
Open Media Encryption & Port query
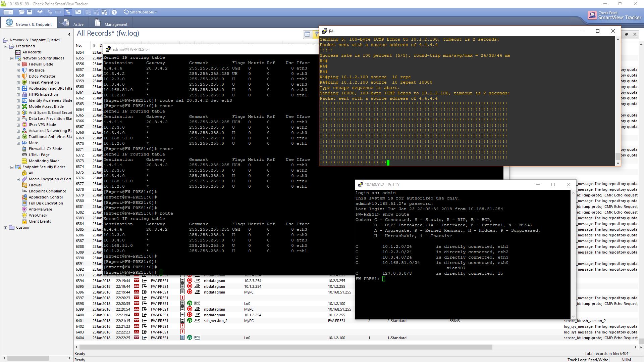point(50,179)
